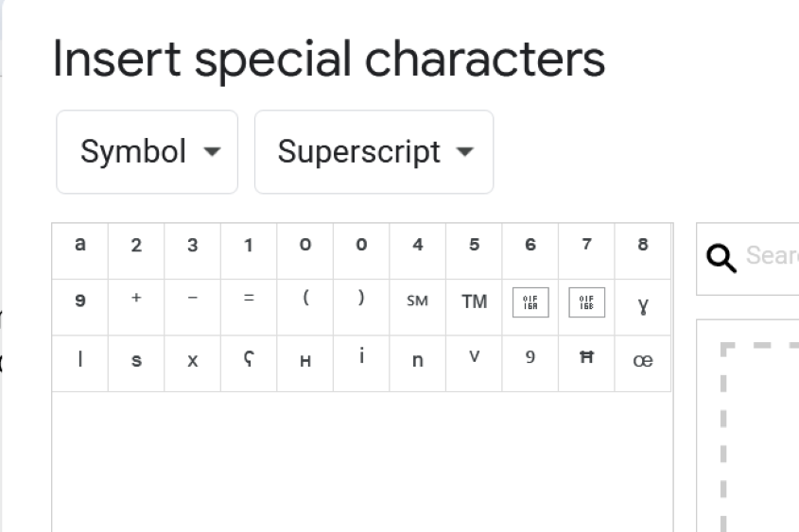
Task: Open the Symbol category dropdown
Action: (148, 152)
